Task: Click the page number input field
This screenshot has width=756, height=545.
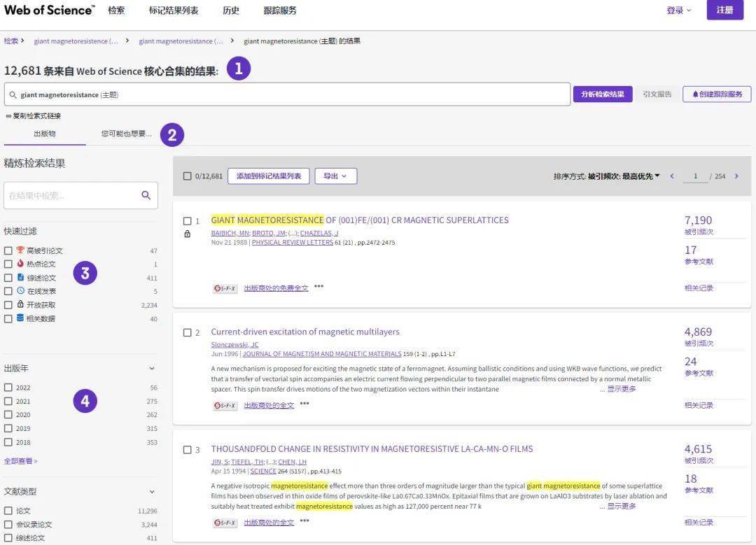Action: click(x=695, y=176)
